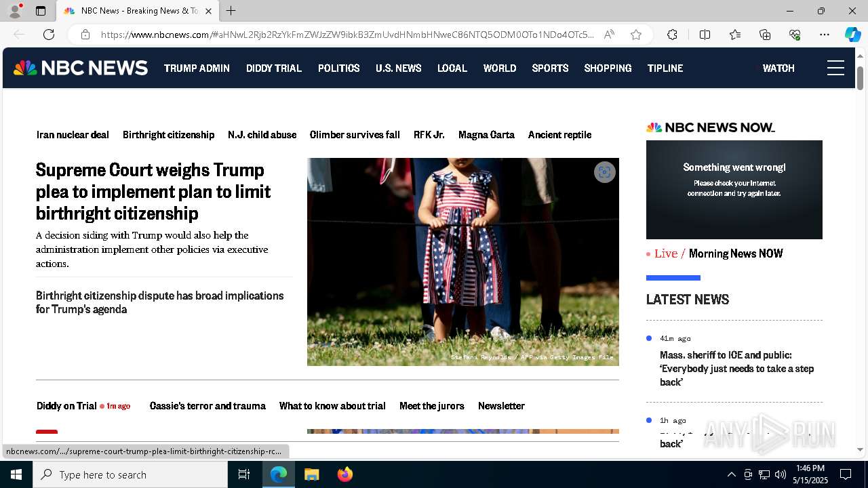The width and height of the screenshot is (868, 488).
Task: Open Meet the jurors link
Action: pyautogui.click(x=432, y=406)
